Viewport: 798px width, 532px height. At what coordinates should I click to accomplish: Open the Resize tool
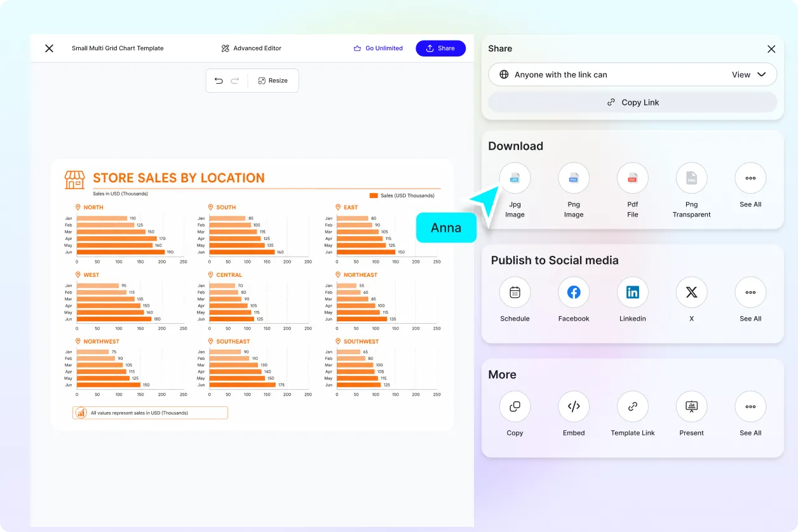[x=273, y=81]
